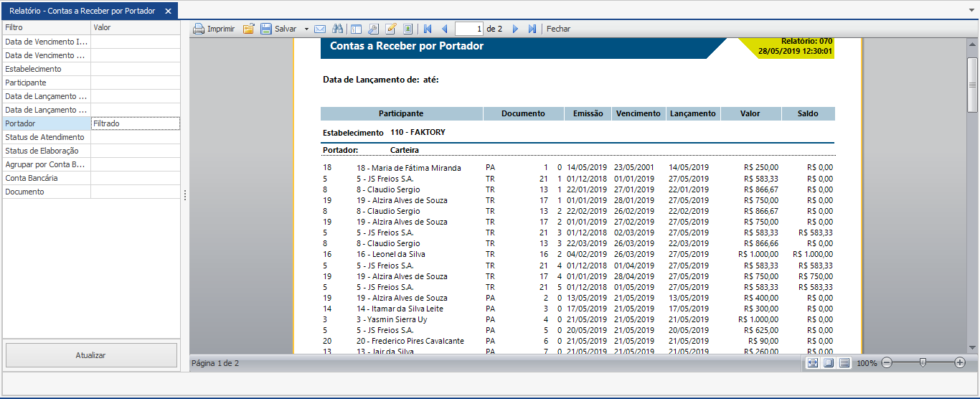980x399 pixels.
Task: Jump to the first page arrow
Action: pos(428,29)
